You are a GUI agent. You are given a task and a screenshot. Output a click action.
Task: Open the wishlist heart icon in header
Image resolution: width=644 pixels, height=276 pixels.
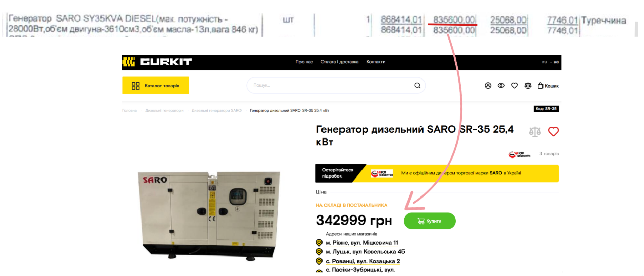click(514, 86)
